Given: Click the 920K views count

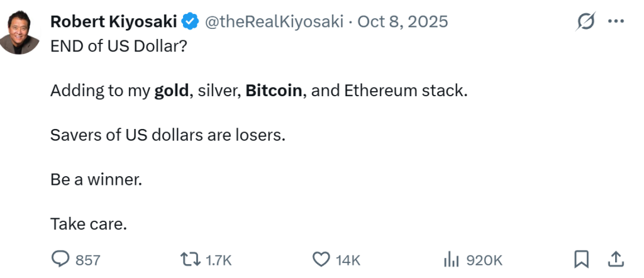Looking at the screenshot, I should [x=484, y=260].
